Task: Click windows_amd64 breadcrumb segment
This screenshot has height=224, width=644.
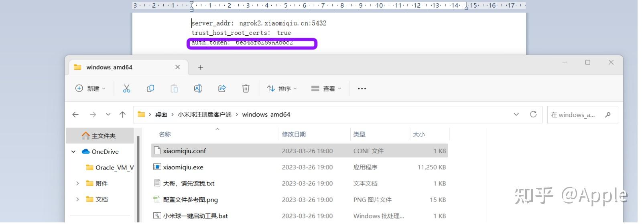Action: coord(266,115)
